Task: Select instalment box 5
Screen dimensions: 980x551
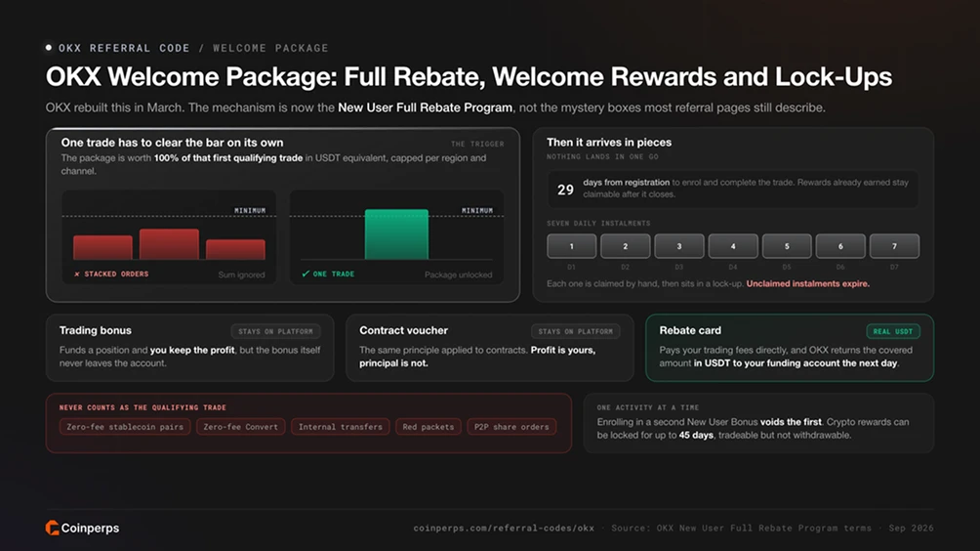Action: [x=787, y=246]
